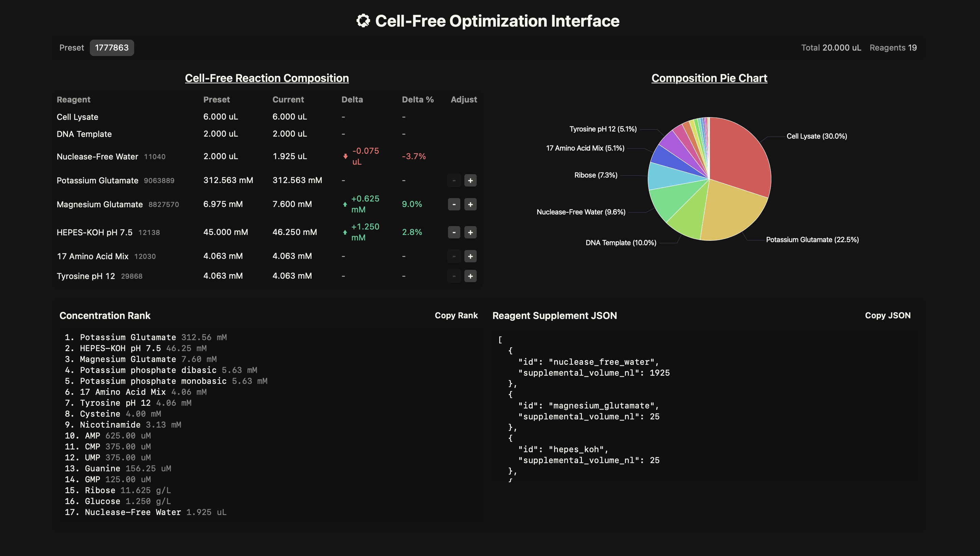Decrease Magnesium Glutamate with minus button
The height and width of the screenshot is (556, 980).
[454, 204]
